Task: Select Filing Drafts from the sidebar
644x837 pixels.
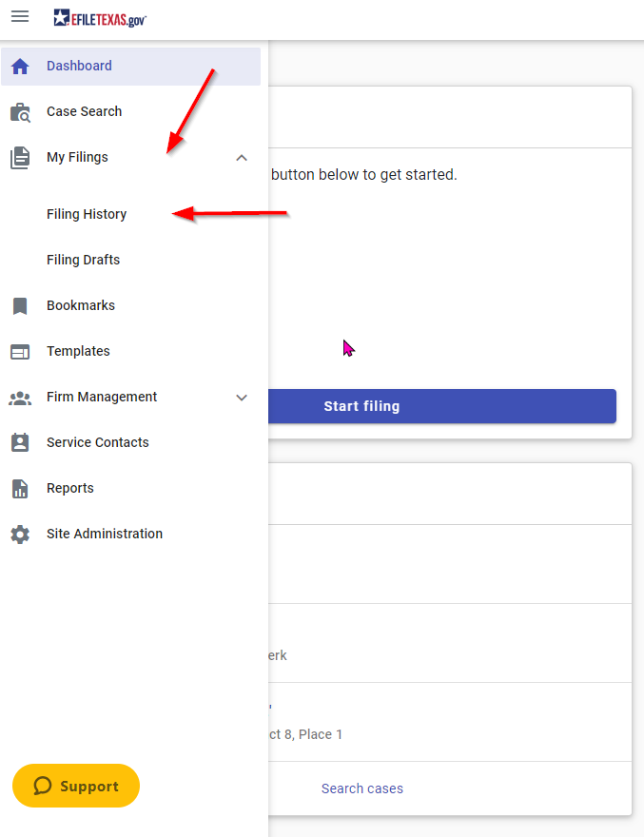Action: click(83, 260)
